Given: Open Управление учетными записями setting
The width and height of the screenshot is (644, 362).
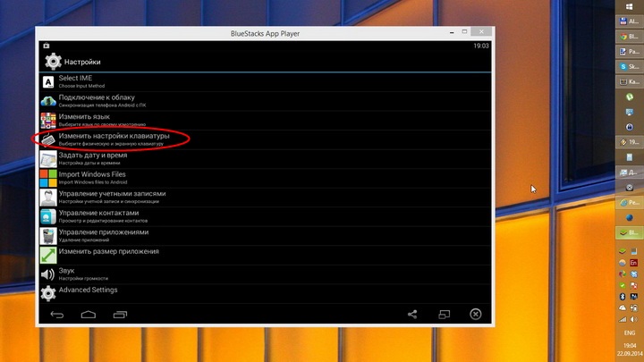Looking at the screenshot, I should tap(265, 198).
